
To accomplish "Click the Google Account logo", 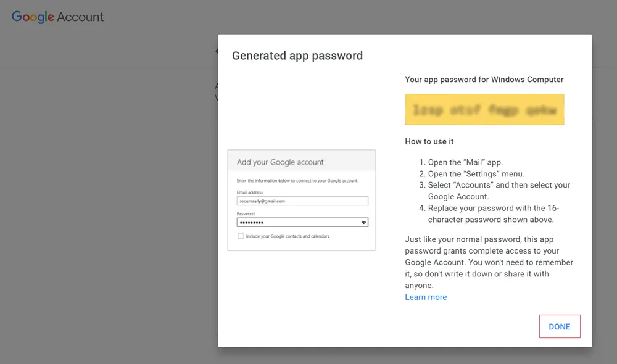I will coord(57,17).
